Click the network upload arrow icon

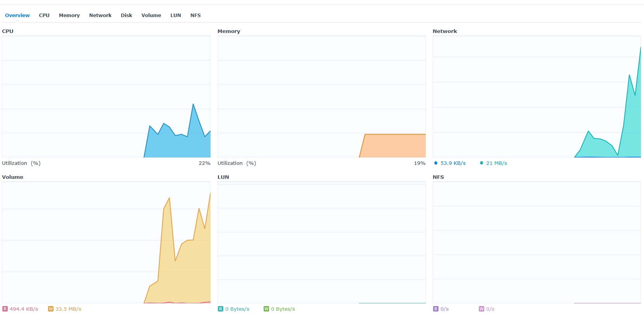point(436,163)
